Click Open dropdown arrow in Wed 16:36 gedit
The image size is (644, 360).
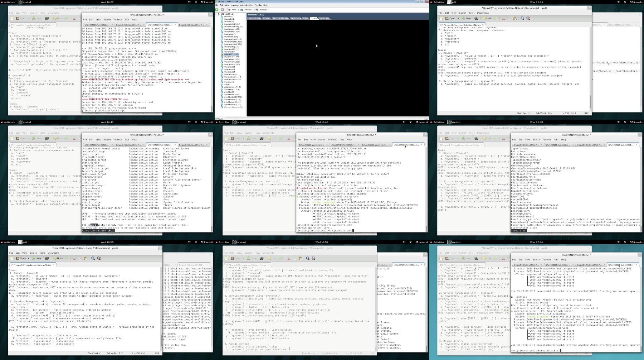point(458,18)
